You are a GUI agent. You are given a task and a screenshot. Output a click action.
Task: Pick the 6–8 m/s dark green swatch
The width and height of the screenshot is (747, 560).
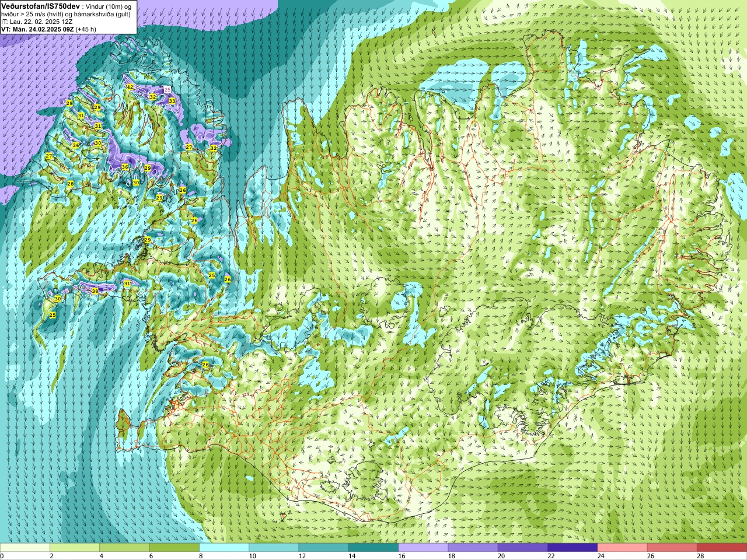pyautogui.click(x=174, y=548)
